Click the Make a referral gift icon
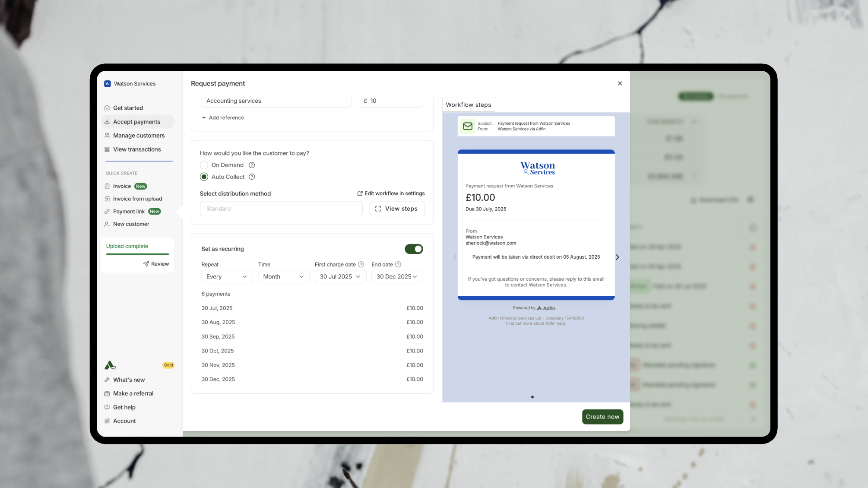 pyautogui.click(x=107, y=393)
